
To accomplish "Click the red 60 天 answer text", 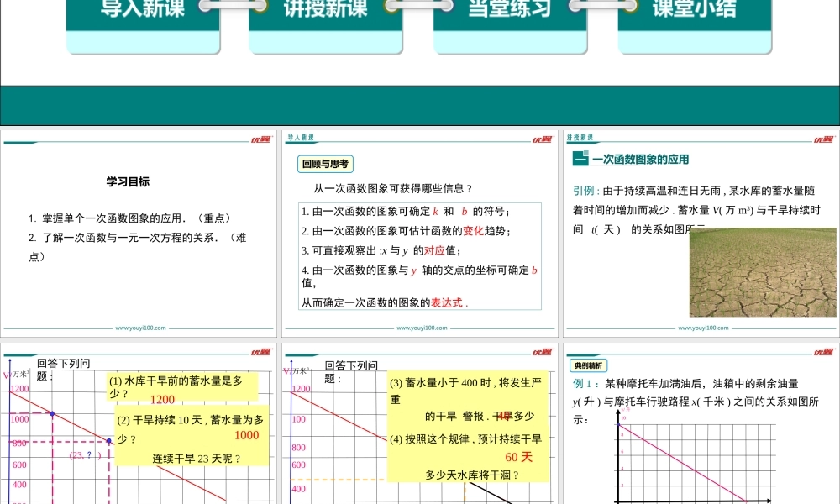I will point(518,457).
